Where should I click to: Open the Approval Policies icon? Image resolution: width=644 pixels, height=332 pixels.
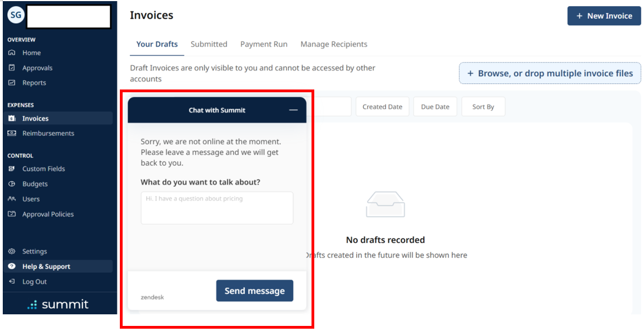click(x=12, y=214)
